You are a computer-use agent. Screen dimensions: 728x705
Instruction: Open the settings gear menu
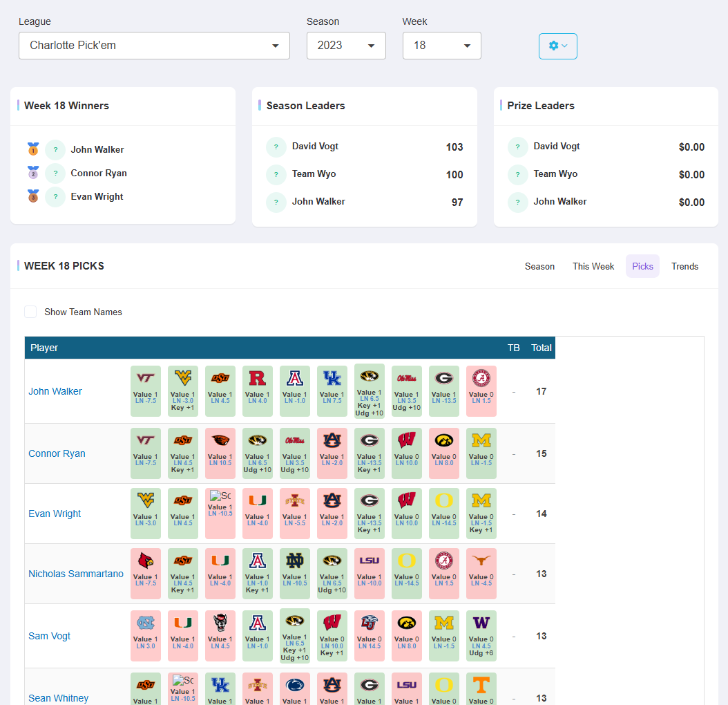557,46
